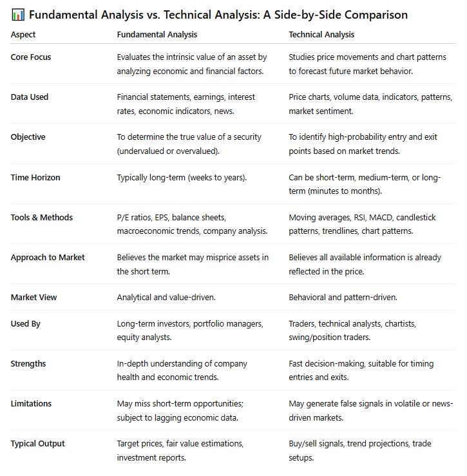Select the 'Data Used' row label
The image size is (467, 476).
[x=30, y=97]
